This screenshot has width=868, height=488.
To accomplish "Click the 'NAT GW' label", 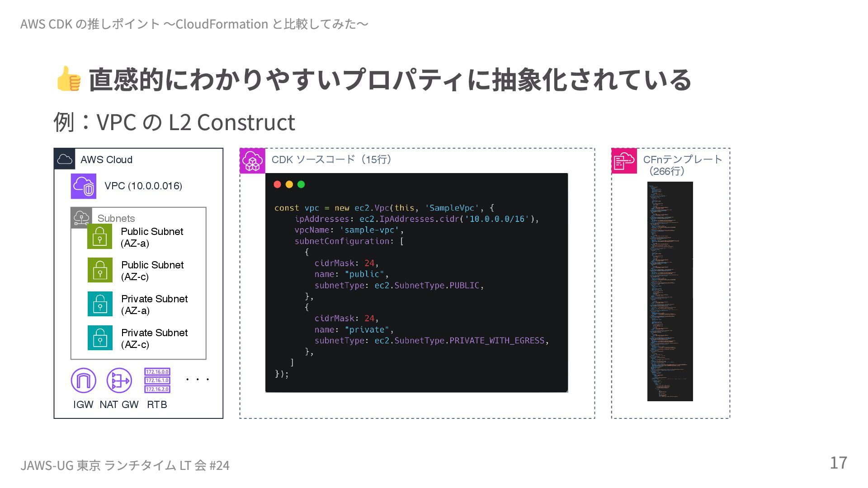I will (x=119, y=405).
